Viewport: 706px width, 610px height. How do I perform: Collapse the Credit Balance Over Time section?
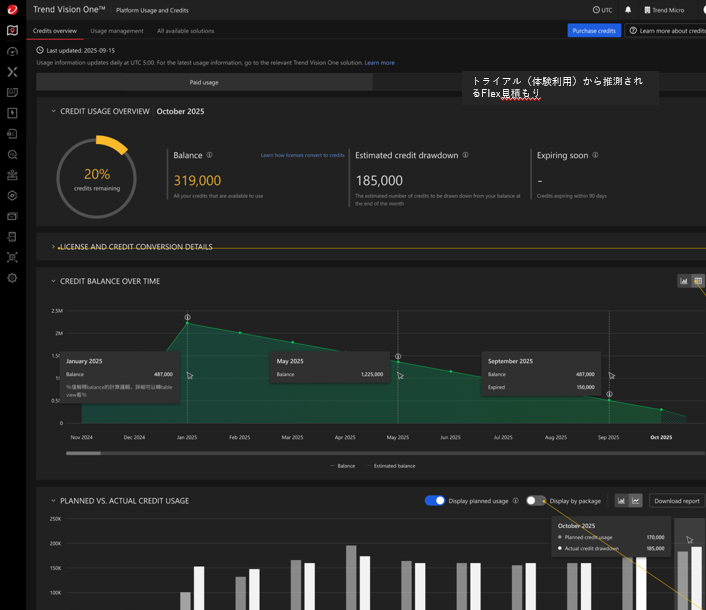click(x=53, y=281)
